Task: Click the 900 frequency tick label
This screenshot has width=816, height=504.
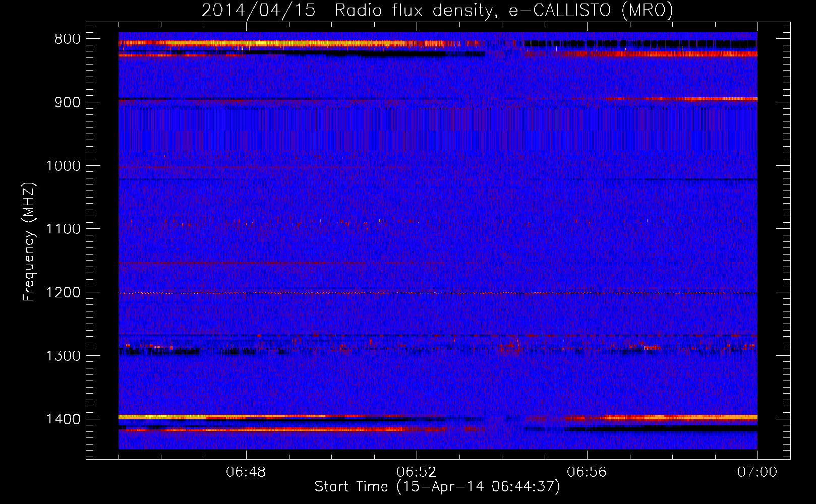Action: [x=67, y=102]
